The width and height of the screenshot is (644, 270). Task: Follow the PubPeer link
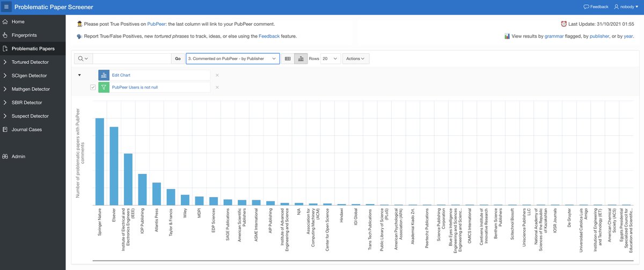(156, 24)
